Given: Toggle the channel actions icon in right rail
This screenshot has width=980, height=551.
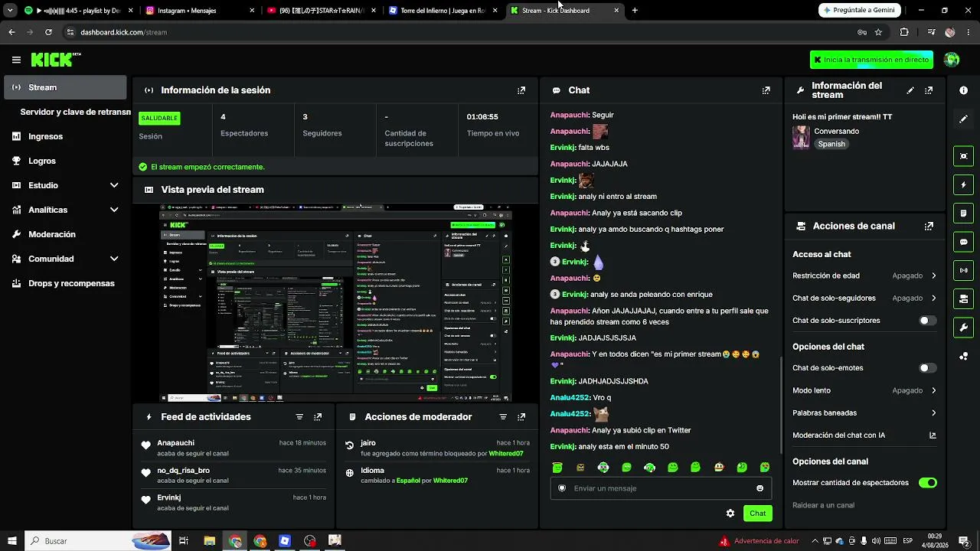Looking at the screenshot, I should point(963,298).
